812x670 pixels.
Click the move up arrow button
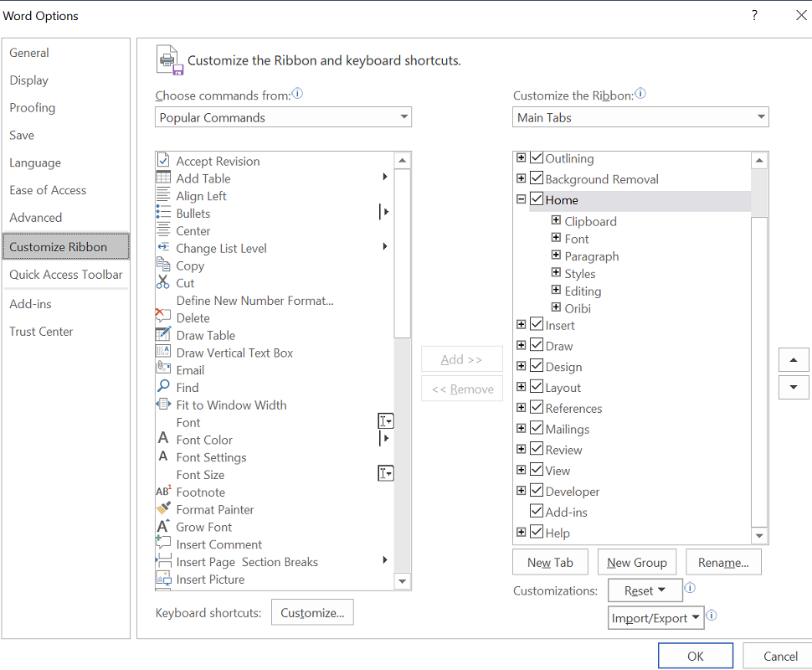[x=794, y=360]
